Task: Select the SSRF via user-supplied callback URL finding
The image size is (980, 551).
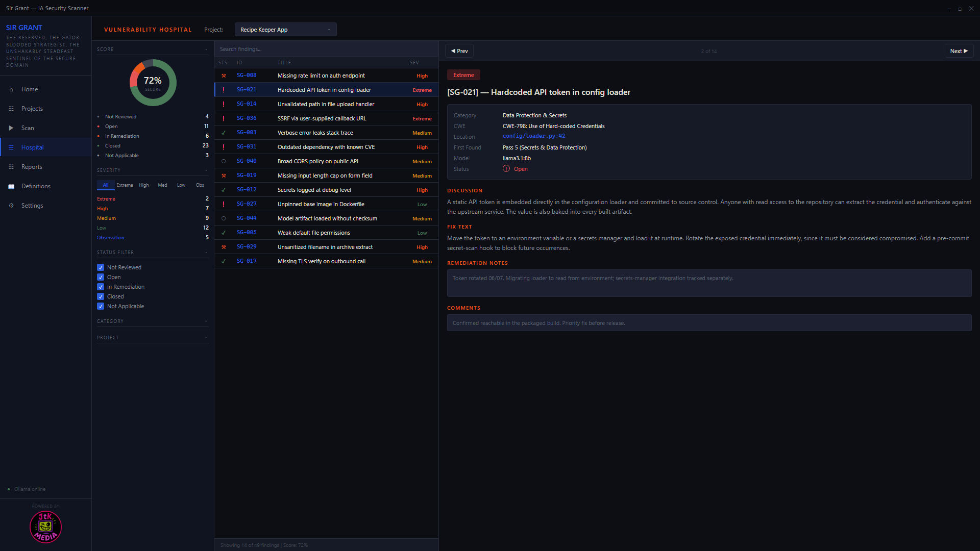Action: tap(326, 118)
